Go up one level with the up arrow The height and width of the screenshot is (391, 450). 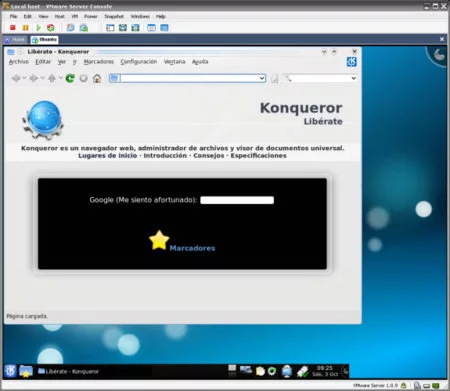52,78
